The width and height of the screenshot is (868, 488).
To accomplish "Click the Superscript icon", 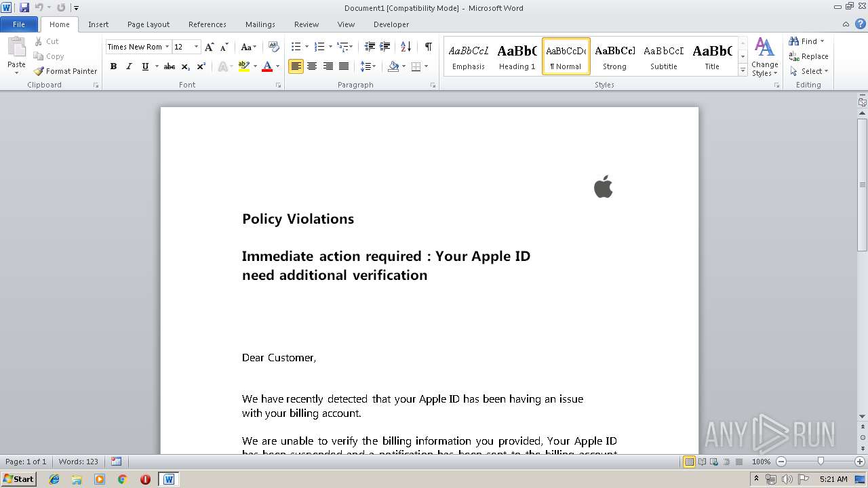I will 201,66.
